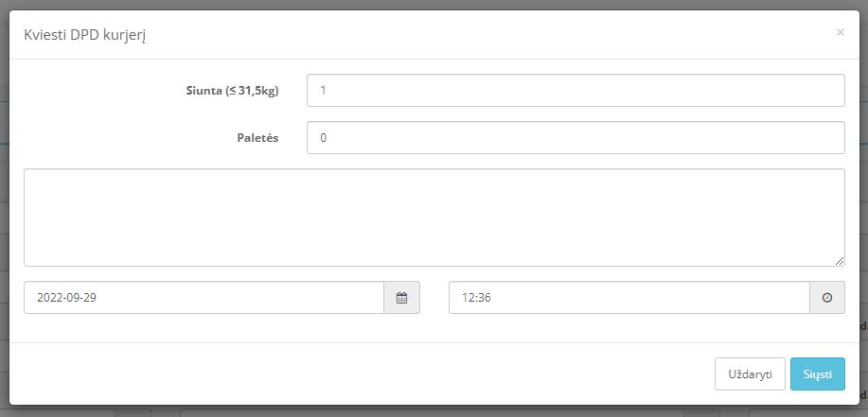Click the "Siunta (≤ 31,5kg)" label
The image size is (868, 417).
click(233, 91)
